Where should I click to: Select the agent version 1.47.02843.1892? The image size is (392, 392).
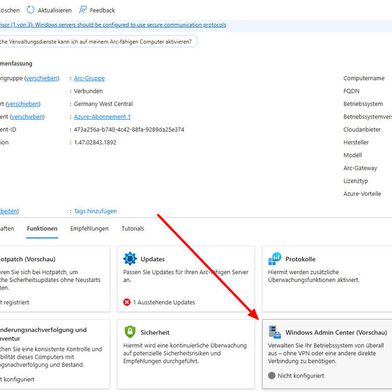coord(95,142)
